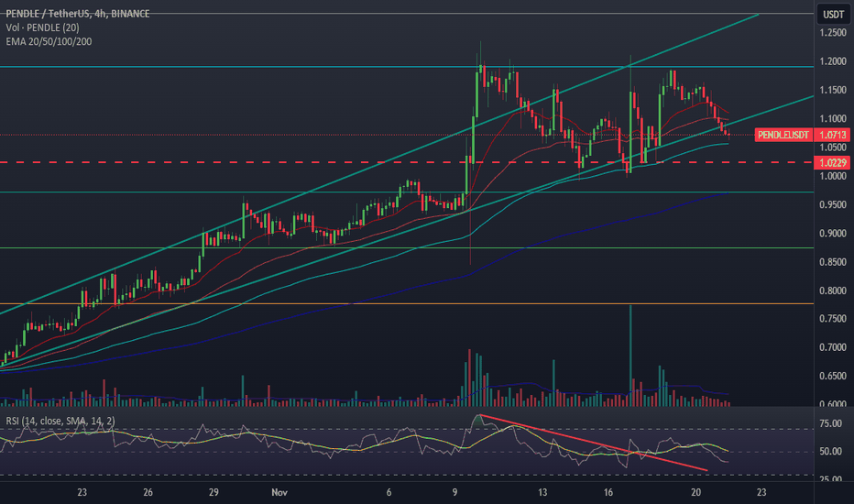Screen dimensions: 854x504
Task: Click the 0.8500 price axis value
Action: (x=833, y=262)
